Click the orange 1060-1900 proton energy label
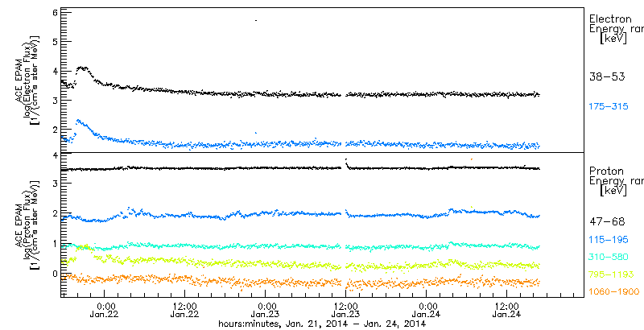 coord(614,292)
